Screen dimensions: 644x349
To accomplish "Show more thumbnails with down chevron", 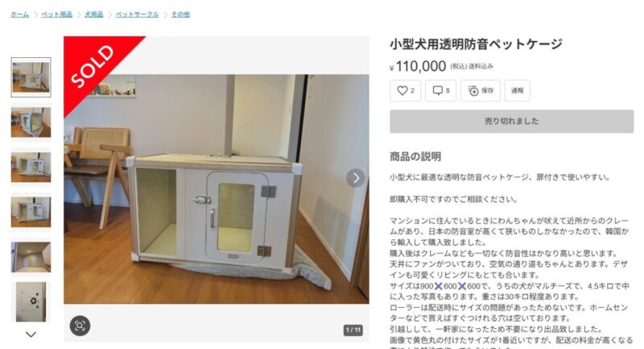I will point(31,334).
